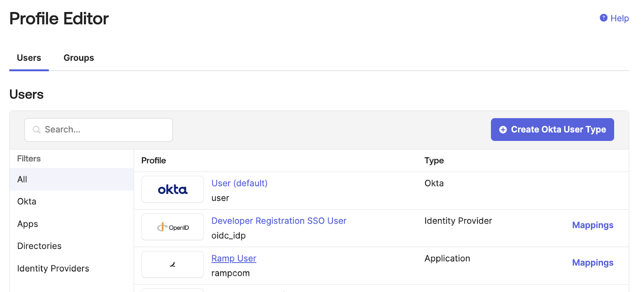The height and width of the screenshot is (292, 644).
Task: Click the Profile column header
Action: pyautogui.click(x=154, y=160)
